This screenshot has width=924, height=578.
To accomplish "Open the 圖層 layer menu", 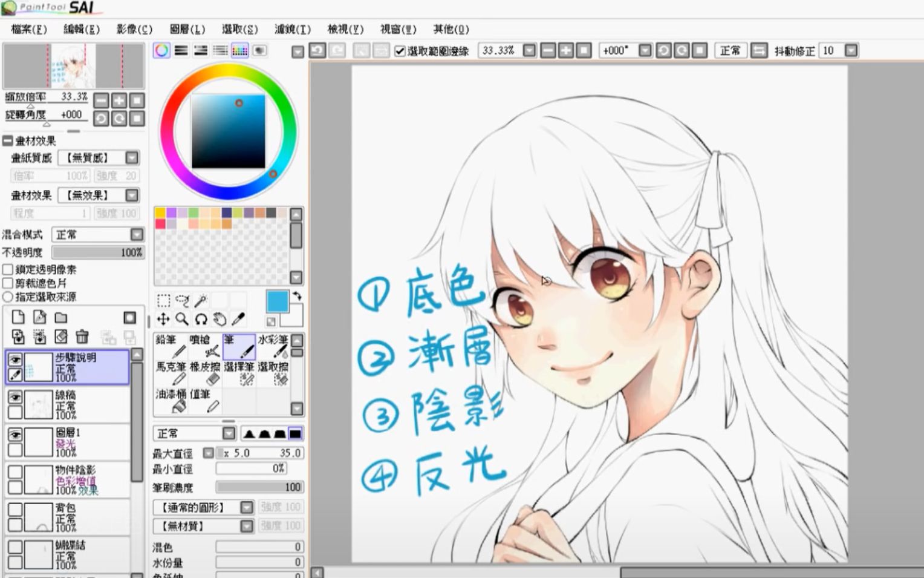I will point(187,29).
